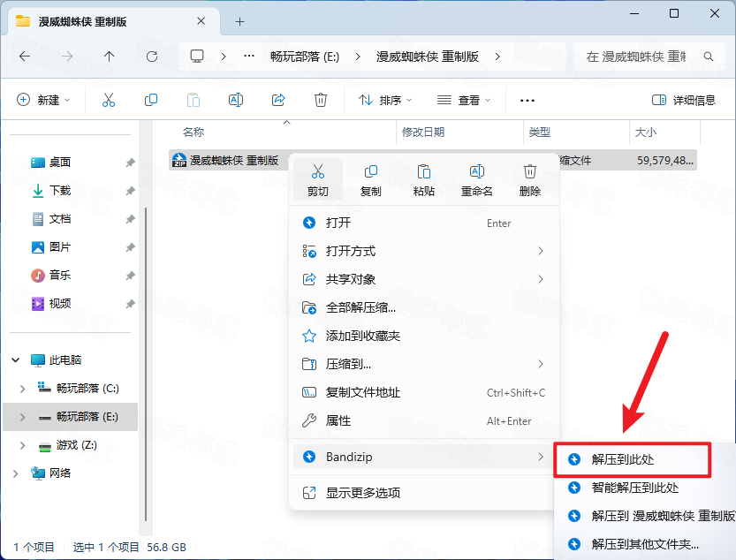Expand the Bandizip submenu arrow
Image resolution: width=736 pixels, height=560 pixels.
[x=541, y=457]
